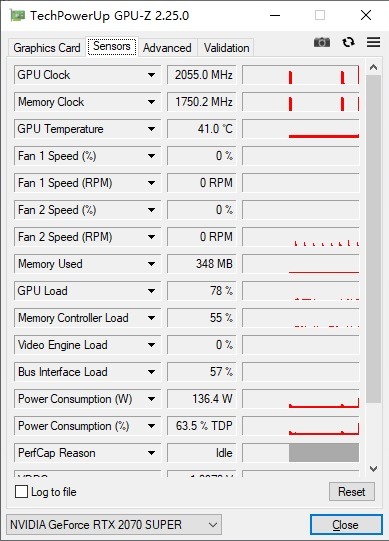
Task: Open the Validation tab
Action: point(226,48)
